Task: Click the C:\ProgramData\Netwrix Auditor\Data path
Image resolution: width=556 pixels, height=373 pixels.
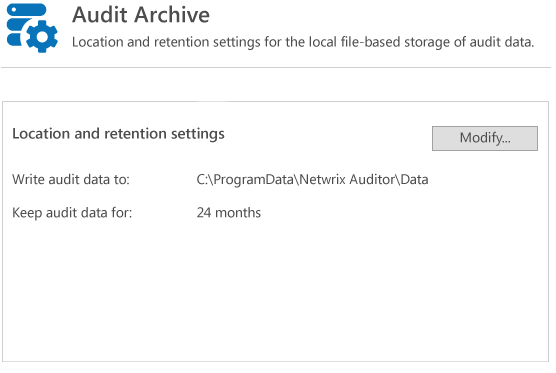Action: (312, 179)
